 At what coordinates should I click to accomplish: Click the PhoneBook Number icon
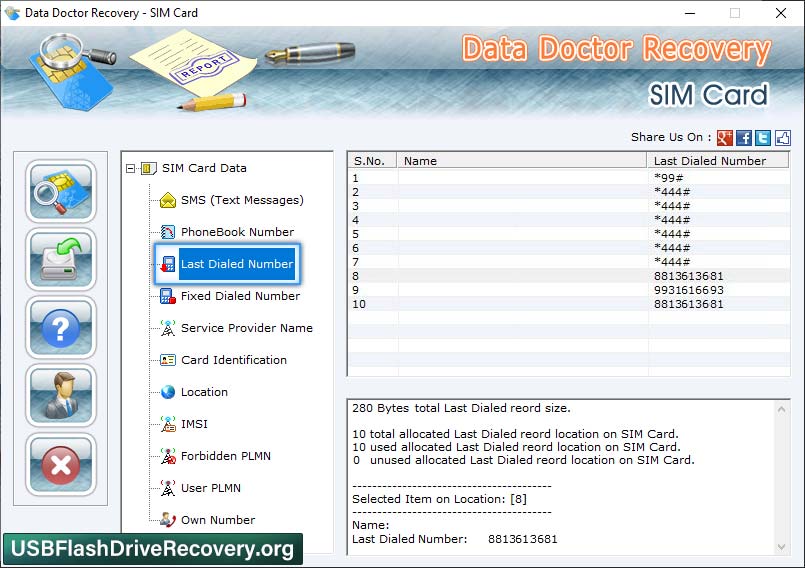point(168,232)
